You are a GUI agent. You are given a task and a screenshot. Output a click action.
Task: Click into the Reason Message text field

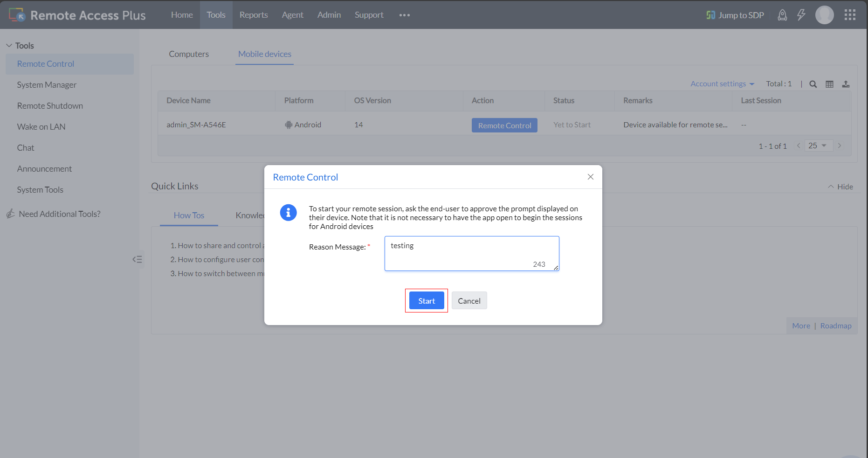click(x=472, y=253)
